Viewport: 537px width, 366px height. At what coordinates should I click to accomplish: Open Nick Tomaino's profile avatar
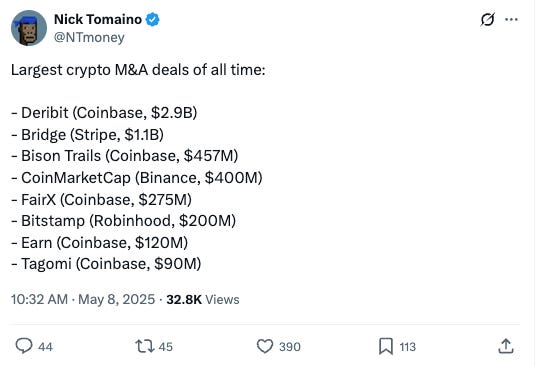click(29, 28)
